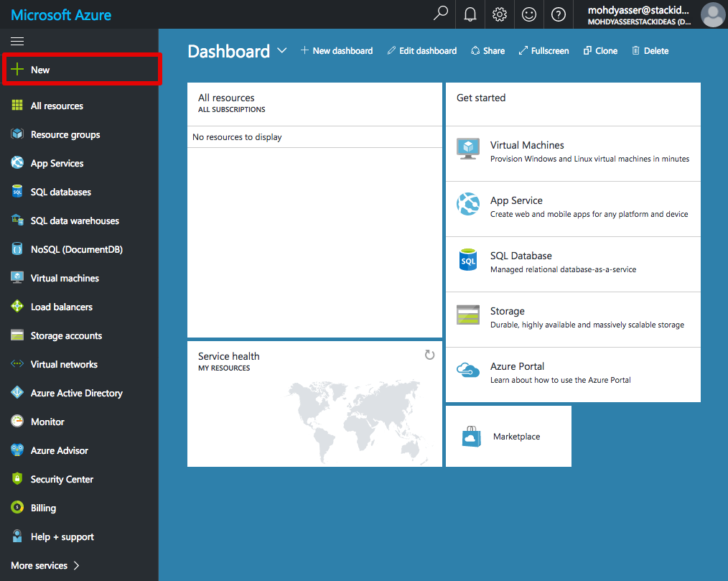Open Resource groups in the sidebar
Image resolution: width=728 pixels, height=581 pixels.
click(80, 134)
